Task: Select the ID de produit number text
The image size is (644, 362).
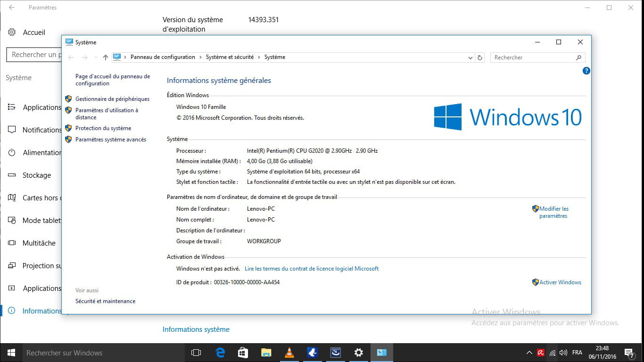Action: [247, 282]
